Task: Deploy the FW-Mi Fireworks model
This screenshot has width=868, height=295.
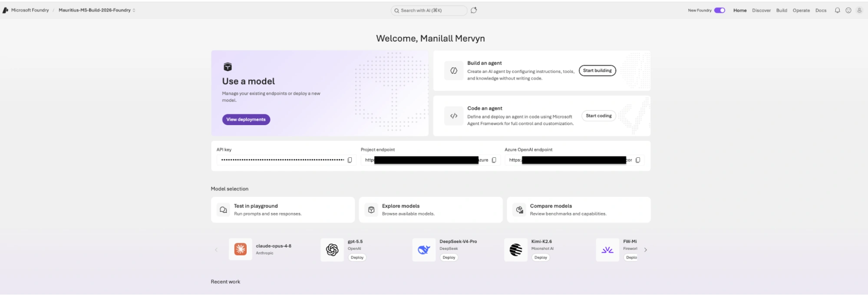Action: (x=631, y=258)
